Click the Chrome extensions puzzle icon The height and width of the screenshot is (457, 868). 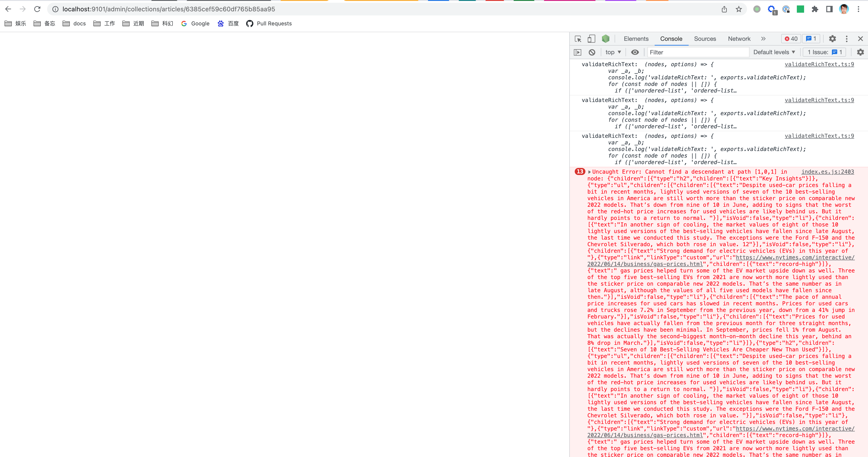coord(815,9)
